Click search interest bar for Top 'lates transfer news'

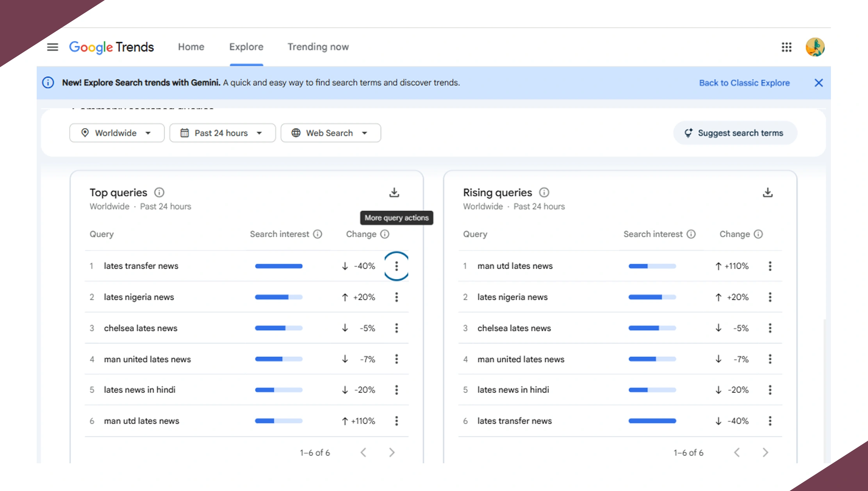click(x=279, y=266)
